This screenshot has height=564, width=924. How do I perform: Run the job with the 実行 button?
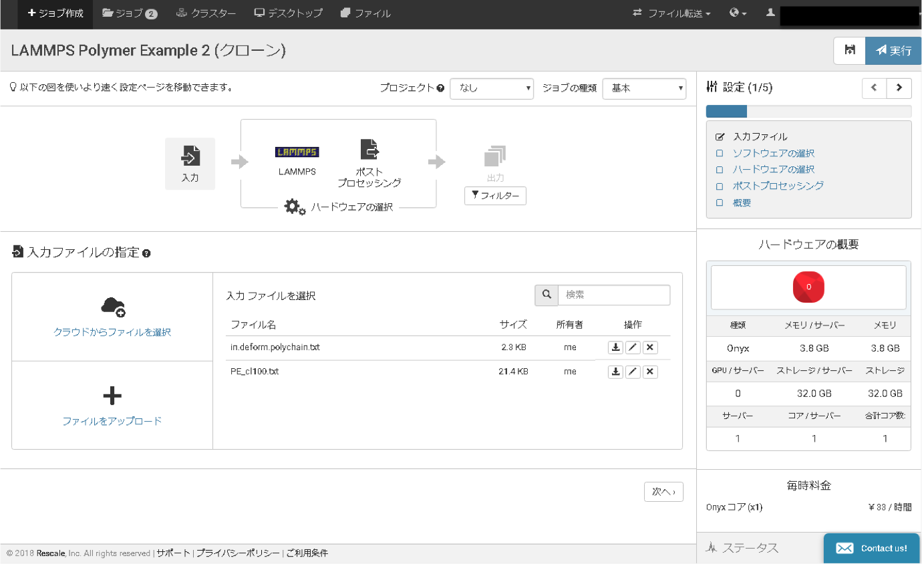click(894, 50)
